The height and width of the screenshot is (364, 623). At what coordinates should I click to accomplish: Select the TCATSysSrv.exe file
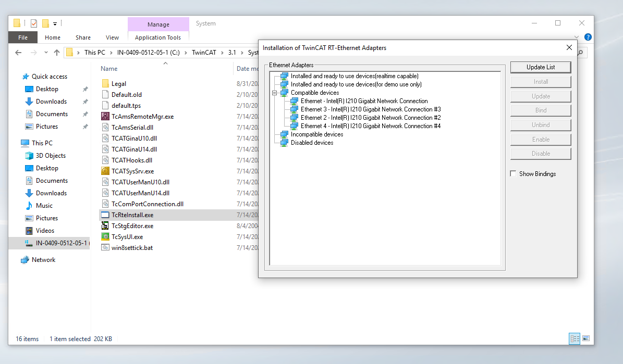(133, 171)
